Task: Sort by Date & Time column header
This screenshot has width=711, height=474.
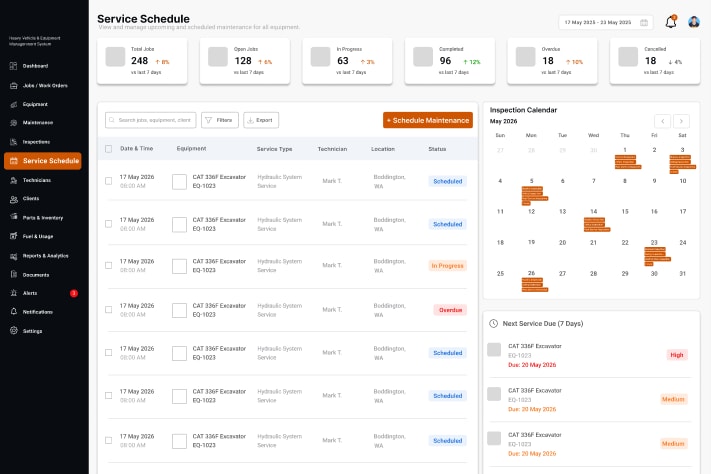Action: click(136, 149)
